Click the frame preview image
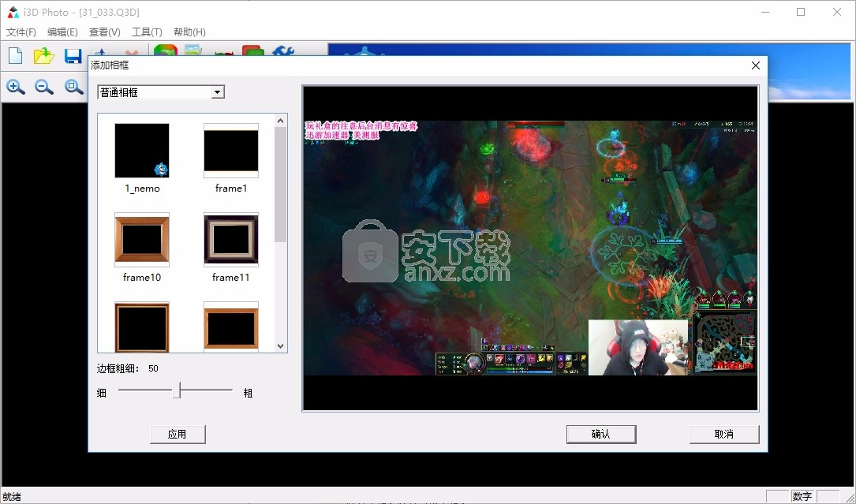 tap(531, 248)
